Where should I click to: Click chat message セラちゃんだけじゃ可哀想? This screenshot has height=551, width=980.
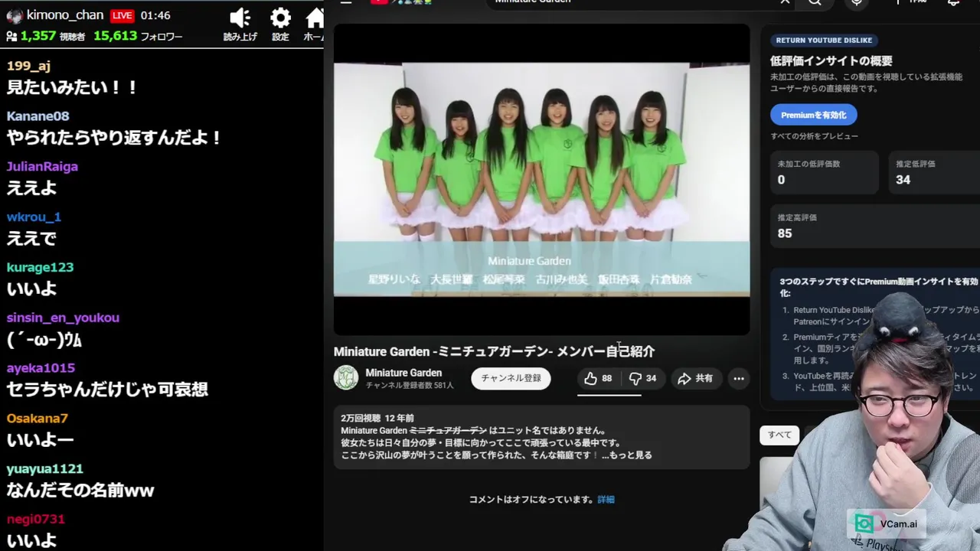click(x=107, y=390)
